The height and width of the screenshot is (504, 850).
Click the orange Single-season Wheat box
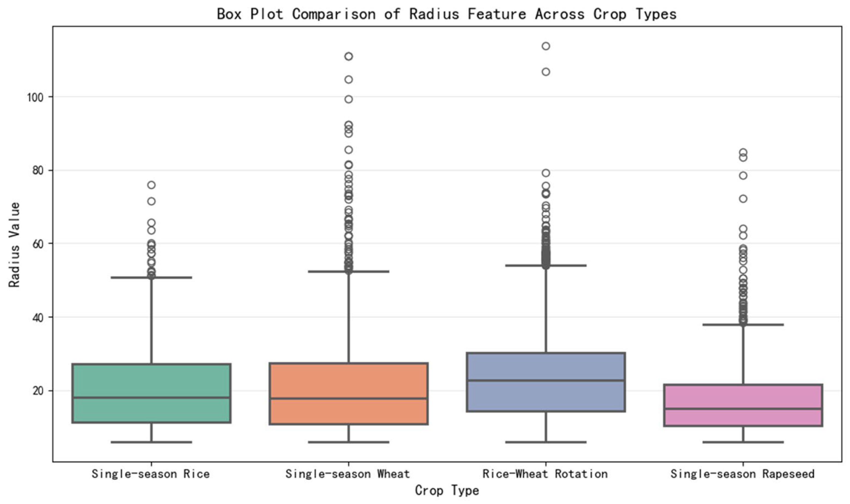tap(349, 394)
